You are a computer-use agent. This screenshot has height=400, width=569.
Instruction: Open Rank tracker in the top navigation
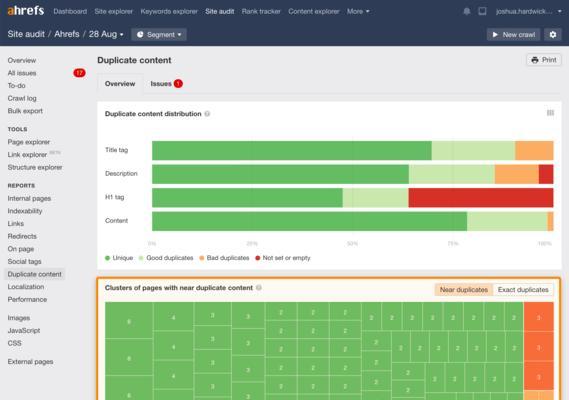pos(261,11)
